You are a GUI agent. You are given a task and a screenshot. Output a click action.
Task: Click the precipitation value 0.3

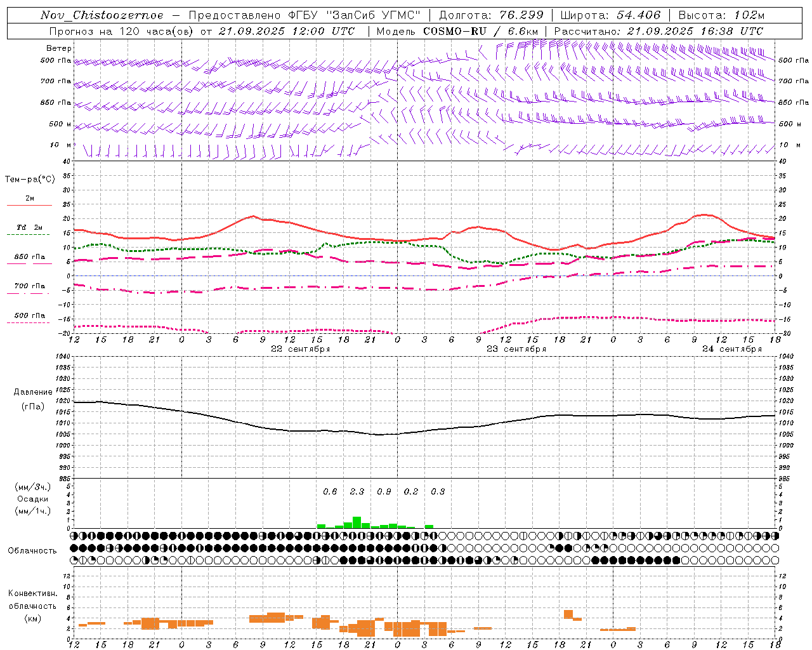438,491
